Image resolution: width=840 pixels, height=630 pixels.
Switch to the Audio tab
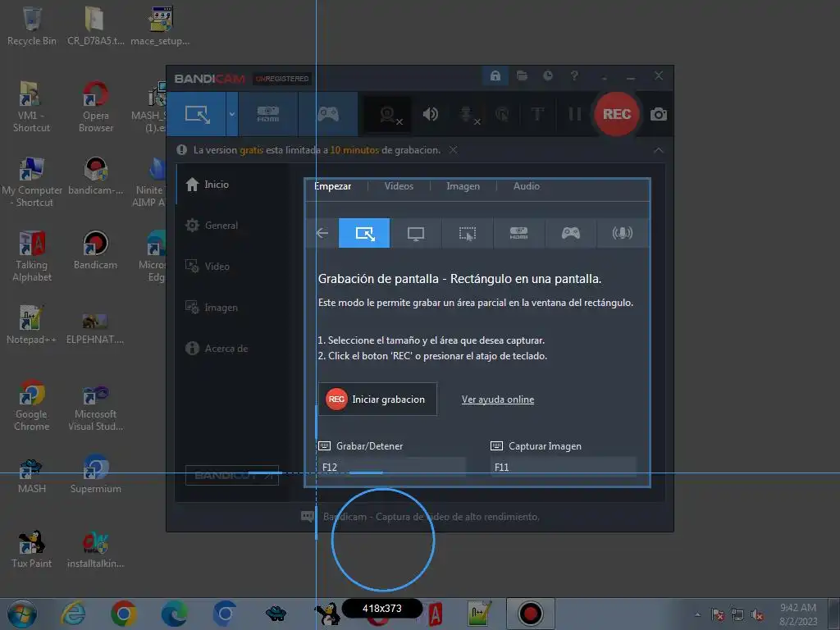(x=526, y=186)
